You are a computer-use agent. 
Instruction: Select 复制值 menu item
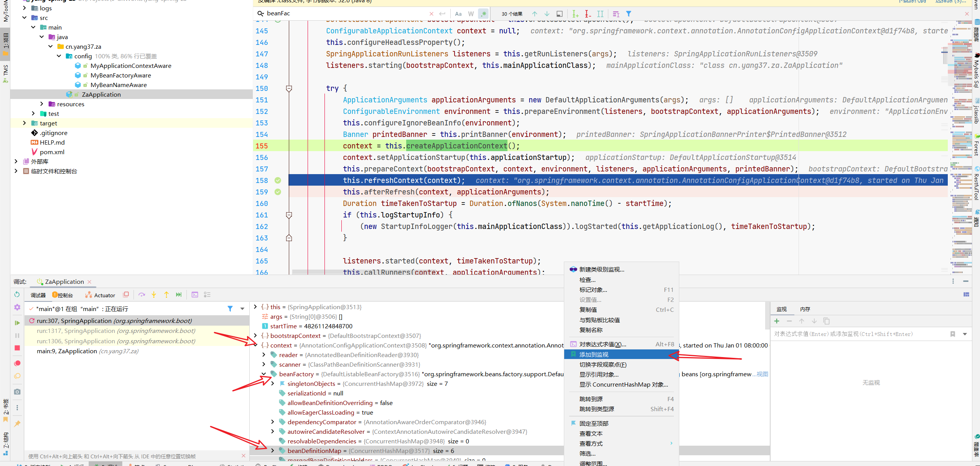pos(621,310)
